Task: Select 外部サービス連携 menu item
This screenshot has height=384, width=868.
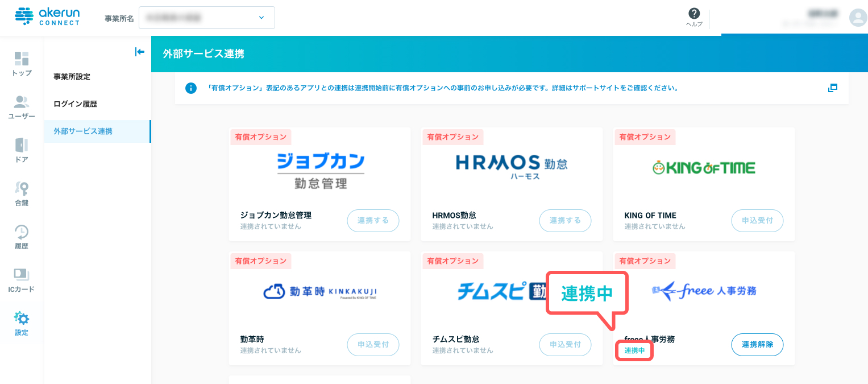Action: pos(97,131)
